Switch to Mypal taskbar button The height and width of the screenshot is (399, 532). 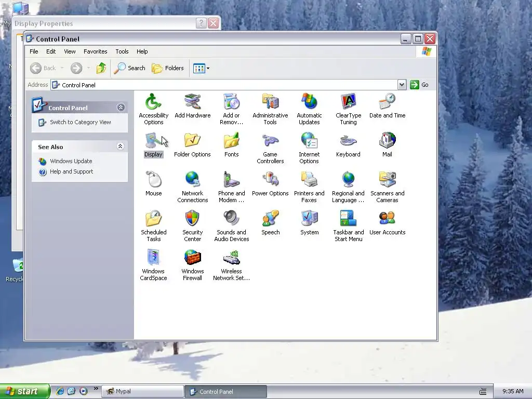coord(142,392)
